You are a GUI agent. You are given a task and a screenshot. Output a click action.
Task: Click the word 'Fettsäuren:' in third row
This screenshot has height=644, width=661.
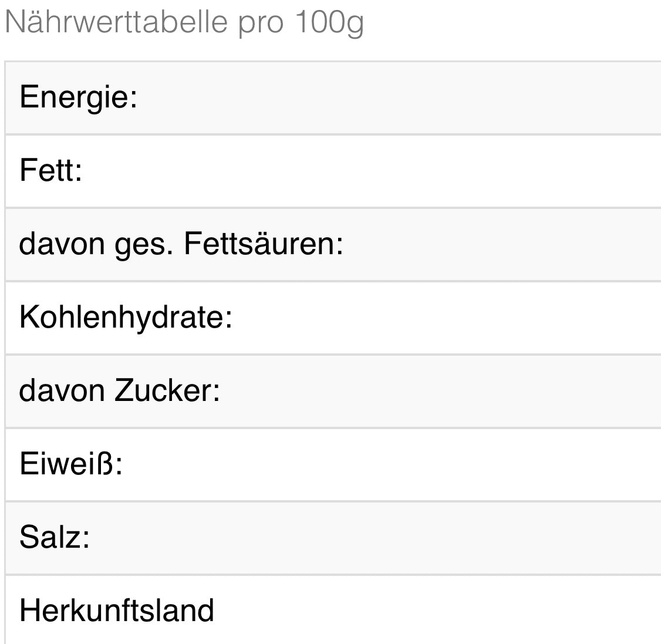coord(264,244)
